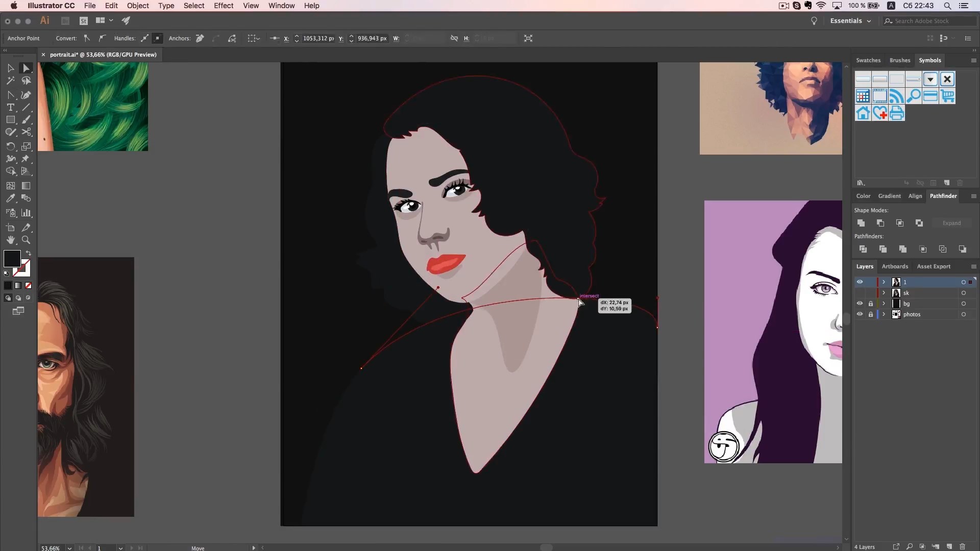980x551 pixels.
Task: Open the Effect menu
Action: click(x=223, y=6)
